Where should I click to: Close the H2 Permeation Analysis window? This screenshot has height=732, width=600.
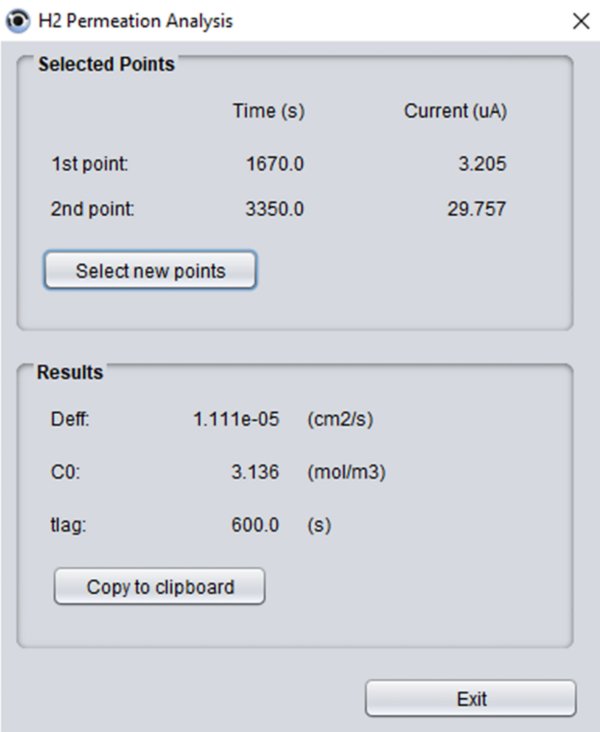(x=580, y=20)
